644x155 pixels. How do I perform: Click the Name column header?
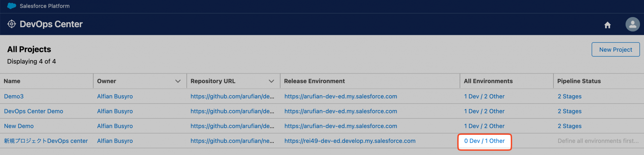coord(12,81)
